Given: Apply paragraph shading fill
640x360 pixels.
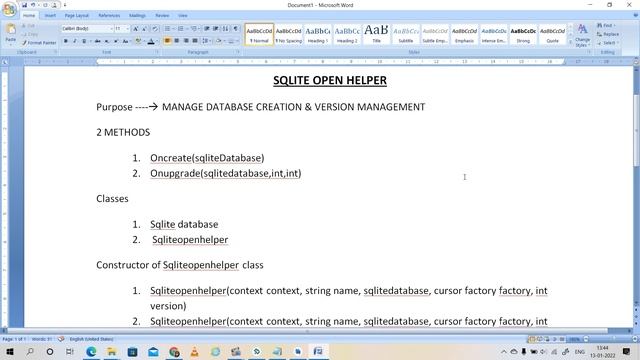Looking at the screenshot, I should [219, 41].
